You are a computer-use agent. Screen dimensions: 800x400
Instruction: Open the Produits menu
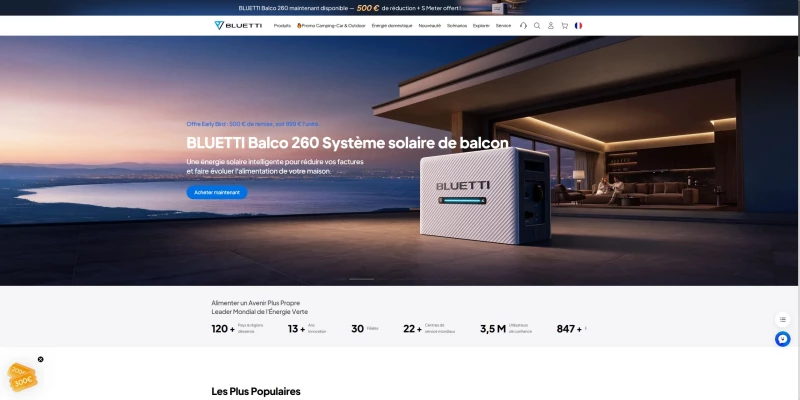[282, 26]
